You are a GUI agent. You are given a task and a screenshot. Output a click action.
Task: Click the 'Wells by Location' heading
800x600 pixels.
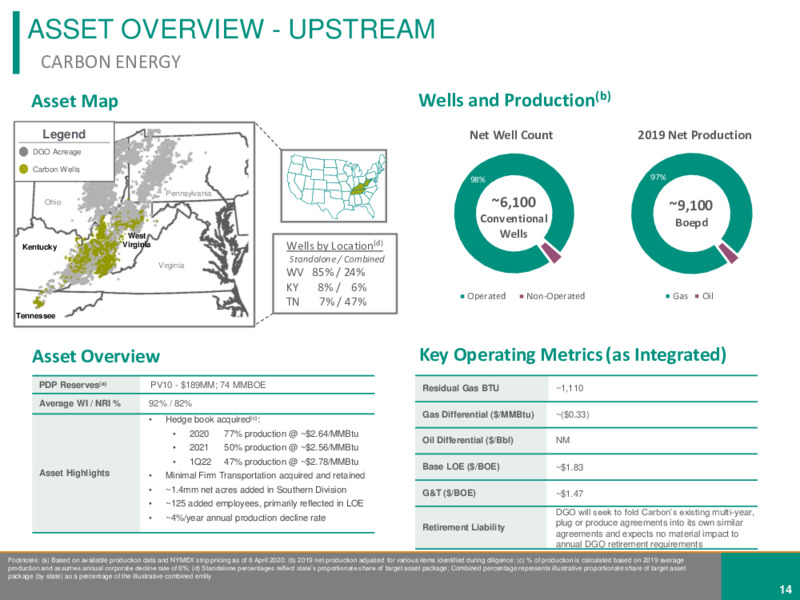[334, 245]
